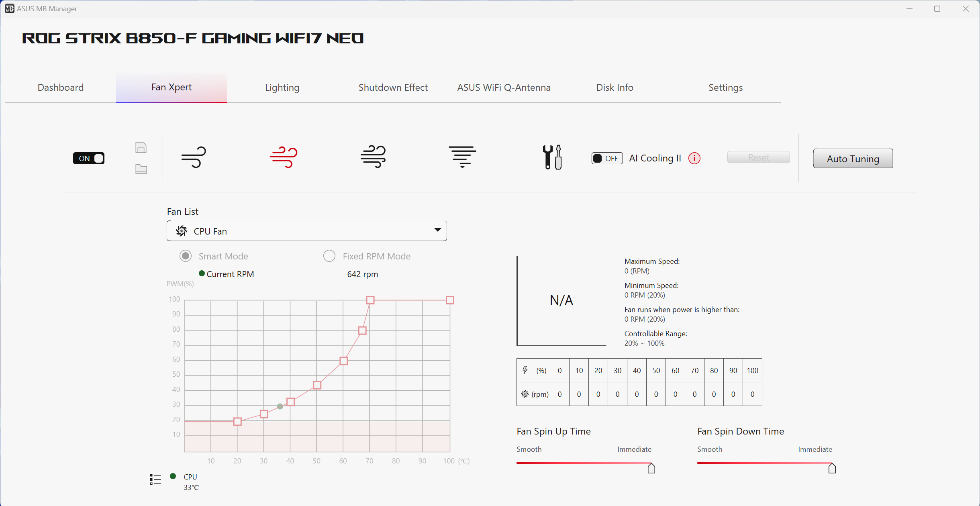Screen dimensions: 980x506
Task: Click the green CPU temperature source dot
Action: click(173, 476)
